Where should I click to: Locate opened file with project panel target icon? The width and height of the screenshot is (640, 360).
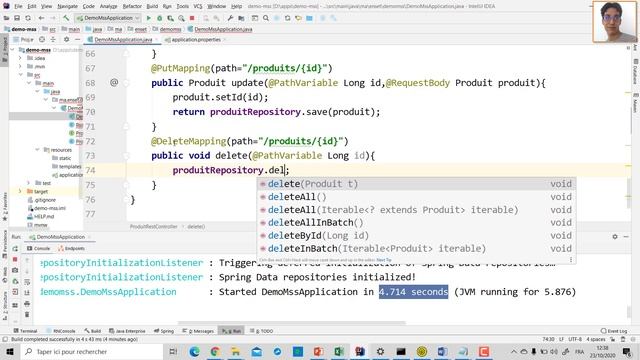click(x=42, y=40)
